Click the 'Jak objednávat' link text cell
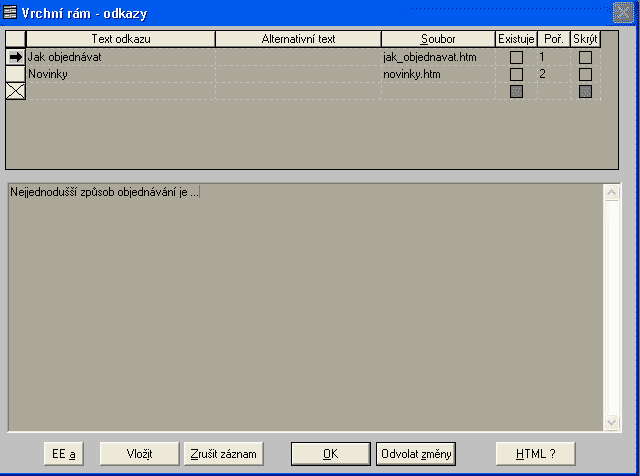640x476 pixels. [x=121, y=57]
